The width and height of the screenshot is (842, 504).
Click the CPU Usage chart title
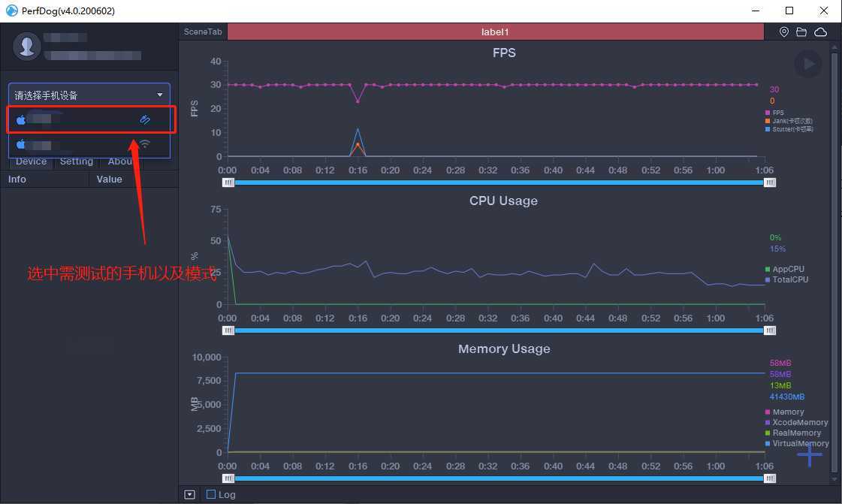[x=504, y=201]
